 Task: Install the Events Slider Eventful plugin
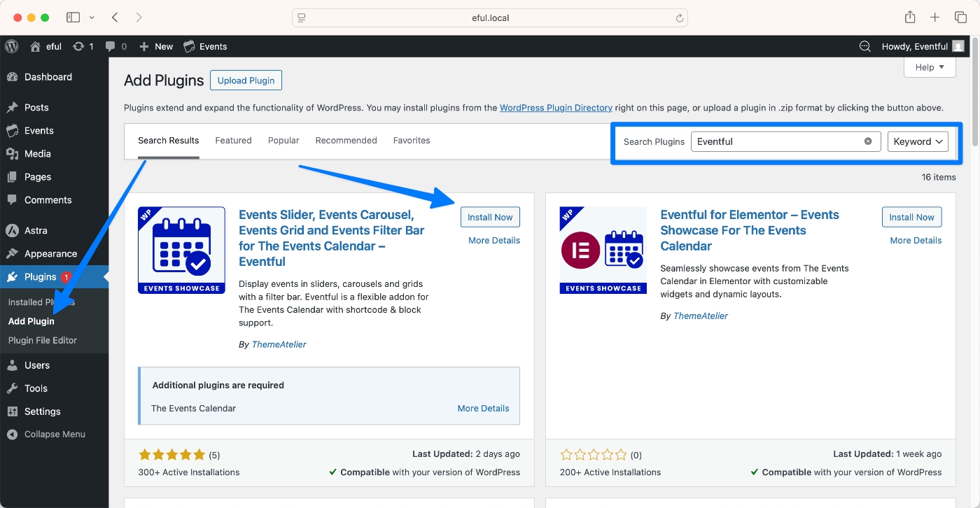coord(490,217)
